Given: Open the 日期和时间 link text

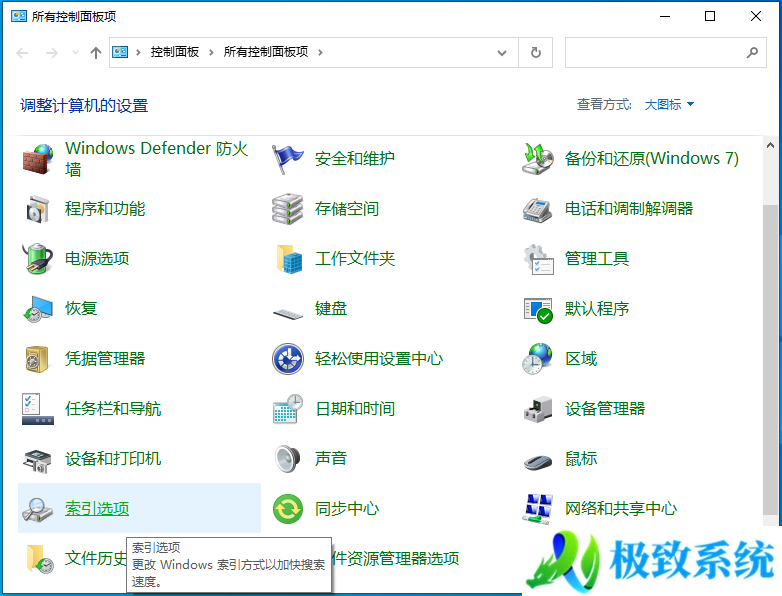Looking at the screenshot, I should (355, 408).
